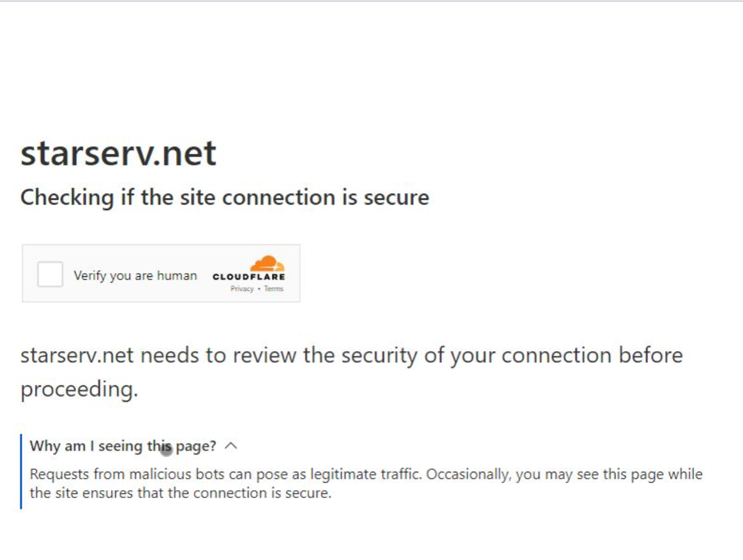The height and width of the screenshot is (560, 743).
Task: Select the CLOUDFLARE wordmark in the widget
Action: click(248, 276)
